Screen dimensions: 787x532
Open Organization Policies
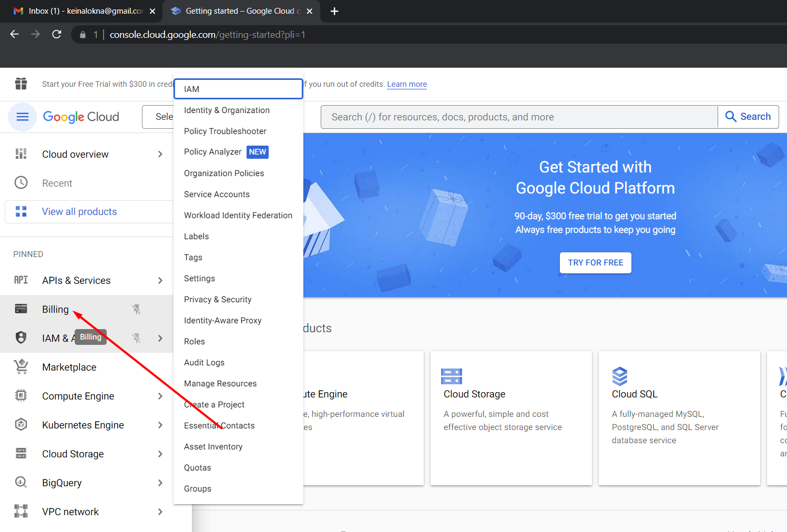coord(238,173)
